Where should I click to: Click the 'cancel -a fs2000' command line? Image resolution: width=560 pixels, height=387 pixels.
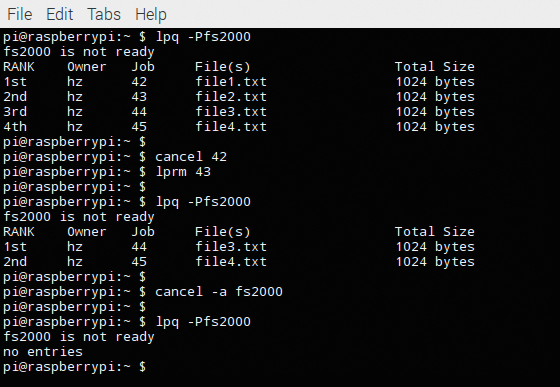pyautogui.click(x=143, y=292)
